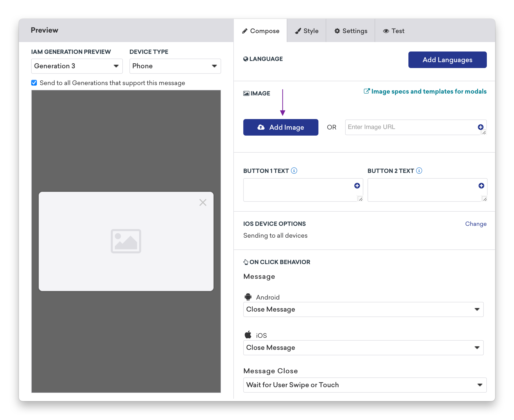Screen dimensions: 514x420
Task: Click the Button 2 Text input field
Action: (x=427, y=190)
